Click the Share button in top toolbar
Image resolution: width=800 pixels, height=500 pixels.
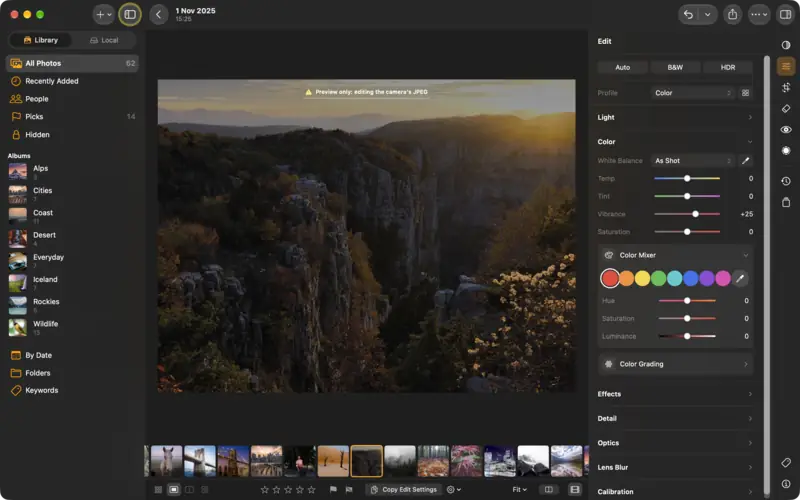click(x=733, y=14)
